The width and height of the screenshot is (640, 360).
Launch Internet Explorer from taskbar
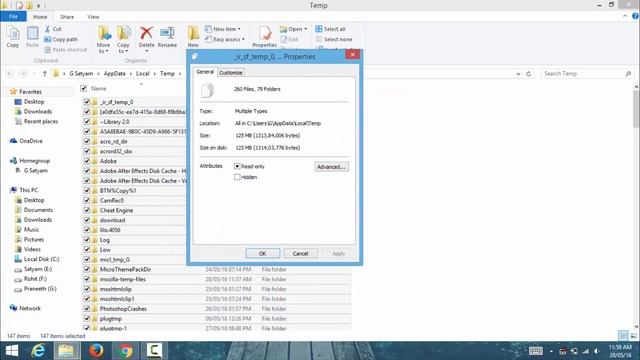pyautogui.click(x=38, y=351)
